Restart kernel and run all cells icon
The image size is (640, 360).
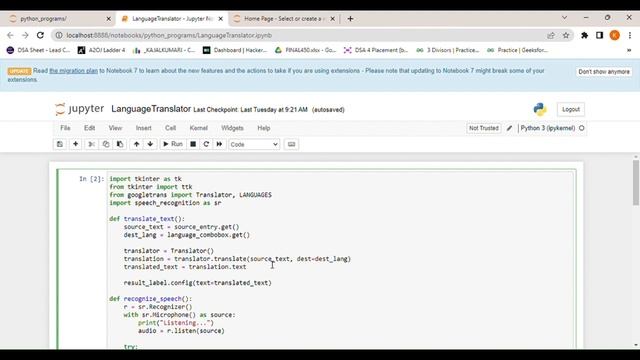[x=219, y=144]
